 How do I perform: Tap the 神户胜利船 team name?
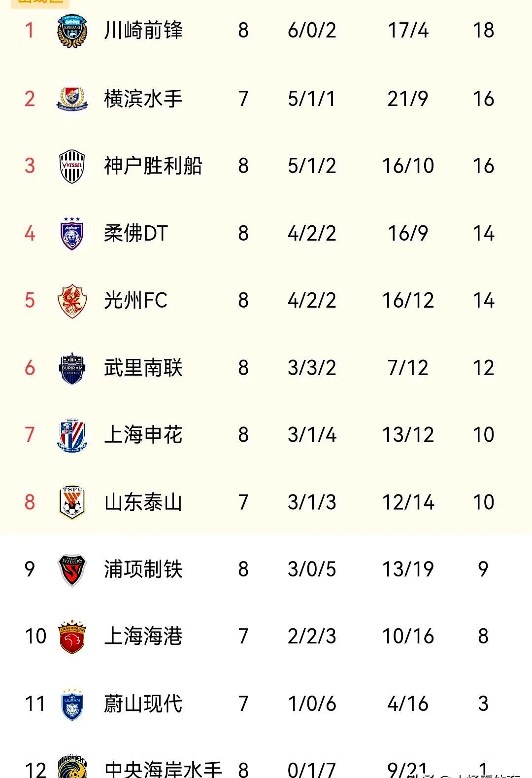coord(153,166)
